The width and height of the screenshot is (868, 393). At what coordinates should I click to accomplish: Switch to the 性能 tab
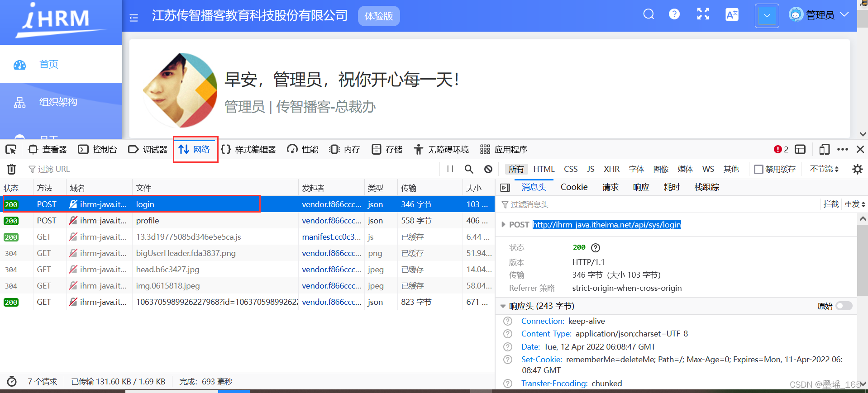click(x=303, y=149)
